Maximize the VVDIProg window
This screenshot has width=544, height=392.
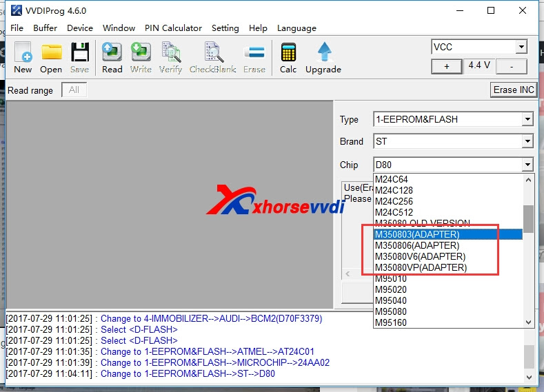coord(491,11)
